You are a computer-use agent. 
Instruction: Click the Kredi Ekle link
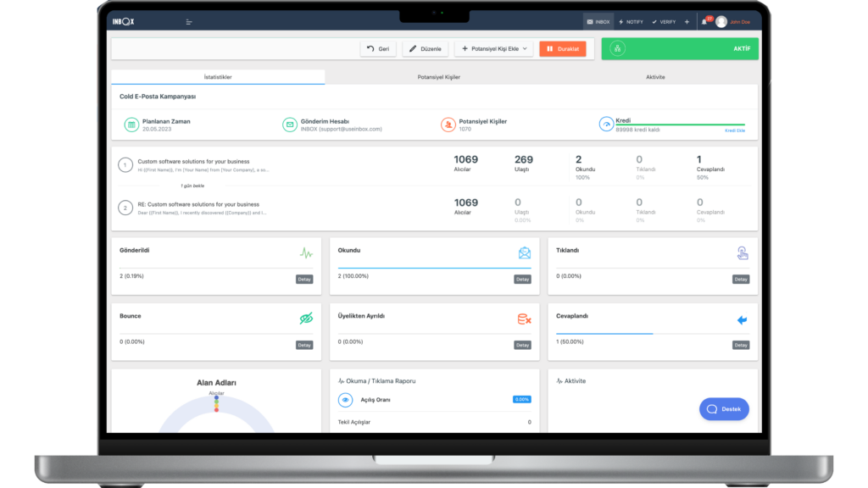tap(735, 130)
